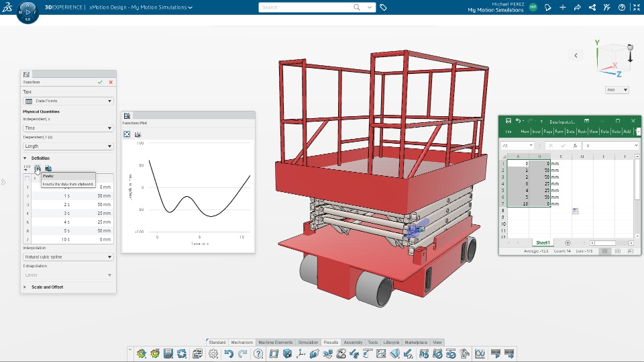Screen dimensions: 644x362
Task: Open the mm units dropdown
Action: (617, 90)
